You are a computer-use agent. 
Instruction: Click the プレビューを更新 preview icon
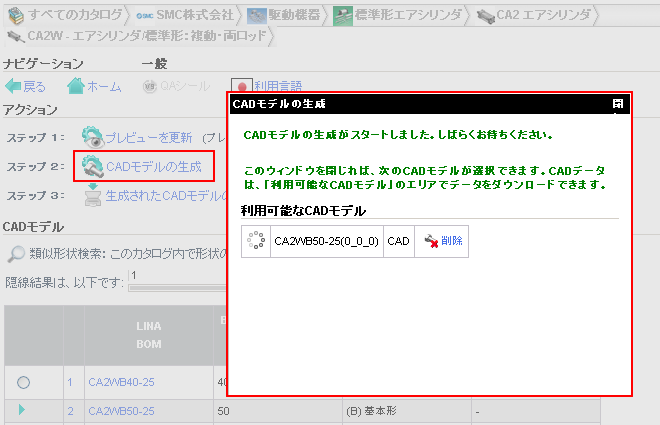(92, 136)
